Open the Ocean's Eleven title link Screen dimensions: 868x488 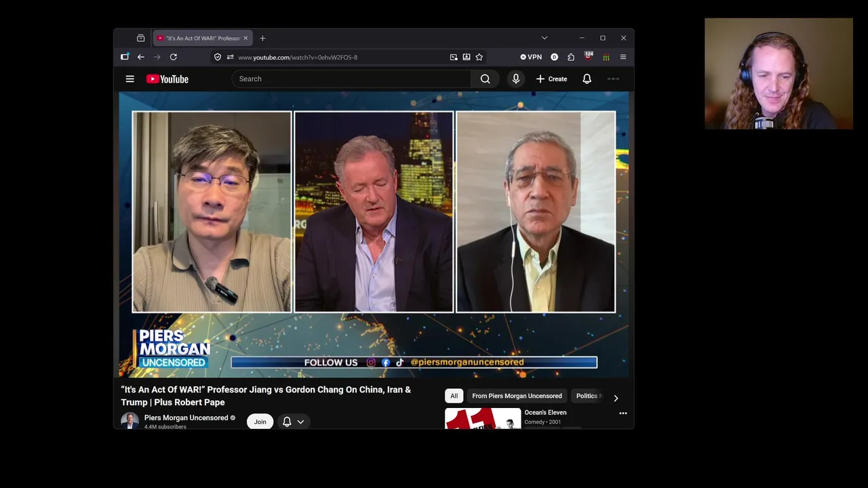pos(545,412)
